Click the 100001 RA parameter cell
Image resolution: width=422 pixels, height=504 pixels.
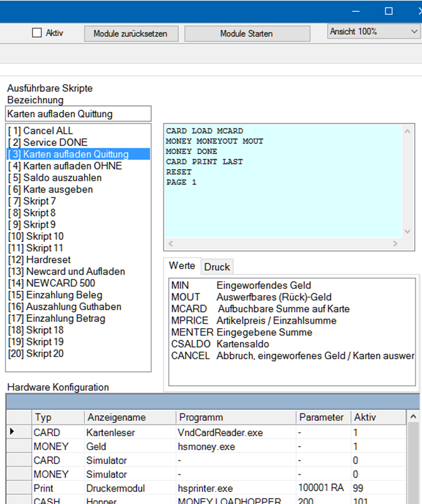[324, 488]
